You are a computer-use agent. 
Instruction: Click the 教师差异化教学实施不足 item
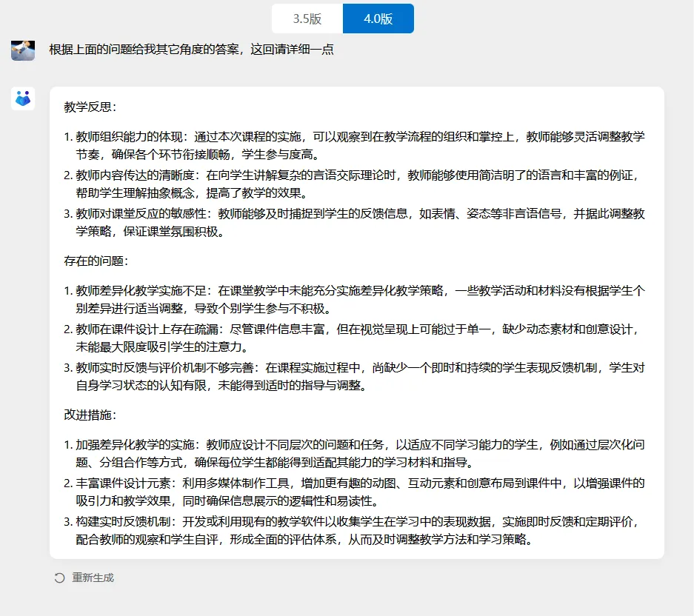point(354,300)
